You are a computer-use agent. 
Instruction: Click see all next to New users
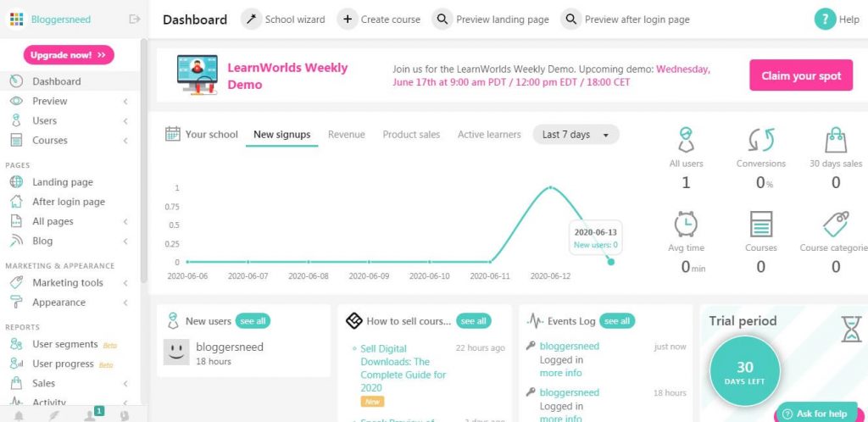click(x=253, y=321)
